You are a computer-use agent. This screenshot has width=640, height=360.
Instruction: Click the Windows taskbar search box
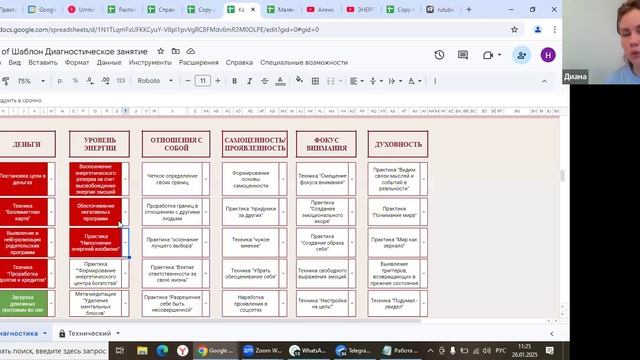[53, 351]
